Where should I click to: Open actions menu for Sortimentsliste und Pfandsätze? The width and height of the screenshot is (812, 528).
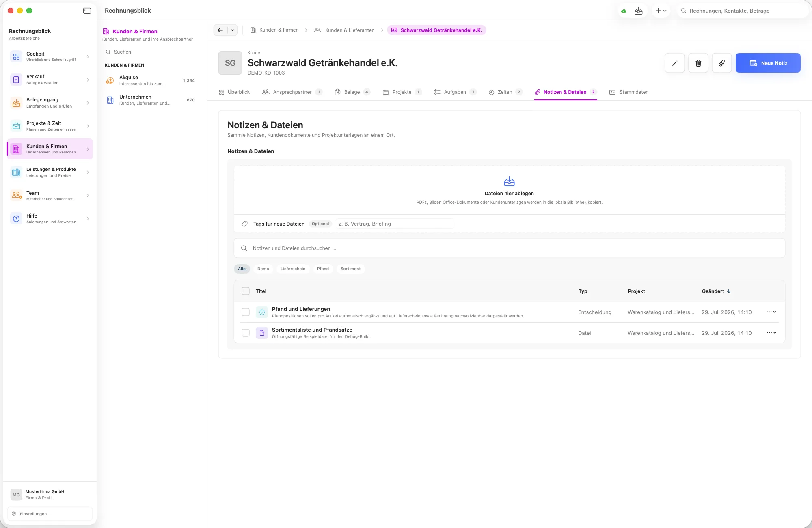pyautogui.click(x=771, y=333)
